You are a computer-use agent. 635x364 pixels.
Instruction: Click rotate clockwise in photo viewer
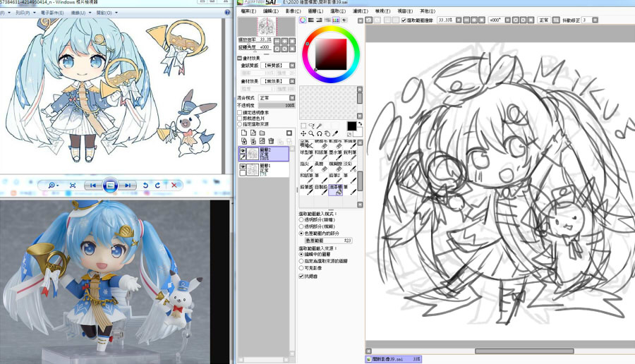[x=157, y=186]
